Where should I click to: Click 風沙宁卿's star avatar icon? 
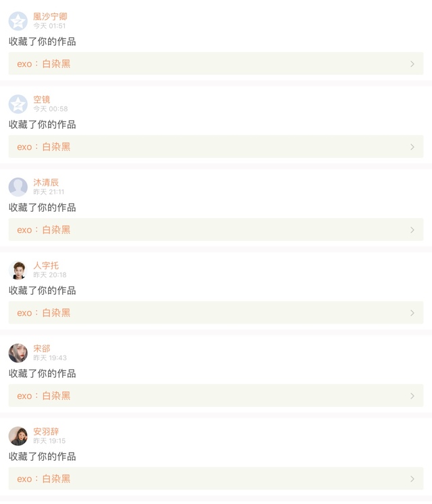[18, 21]
